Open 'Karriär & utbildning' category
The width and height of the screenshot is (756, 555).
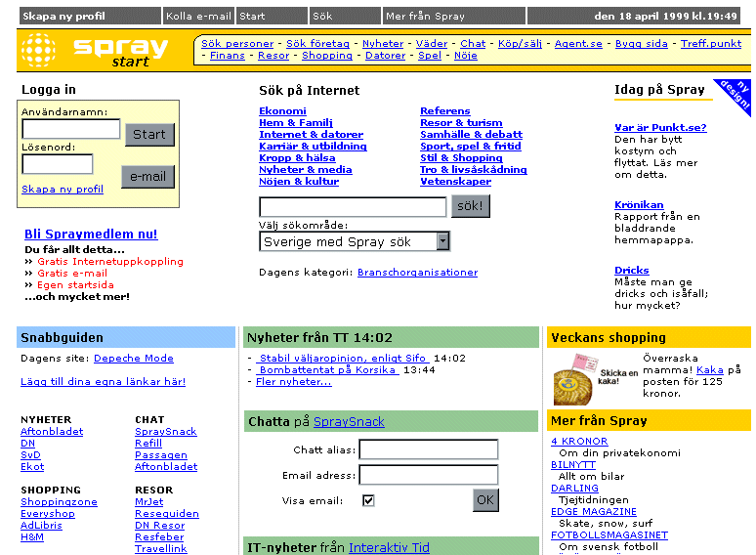(313, 147)
